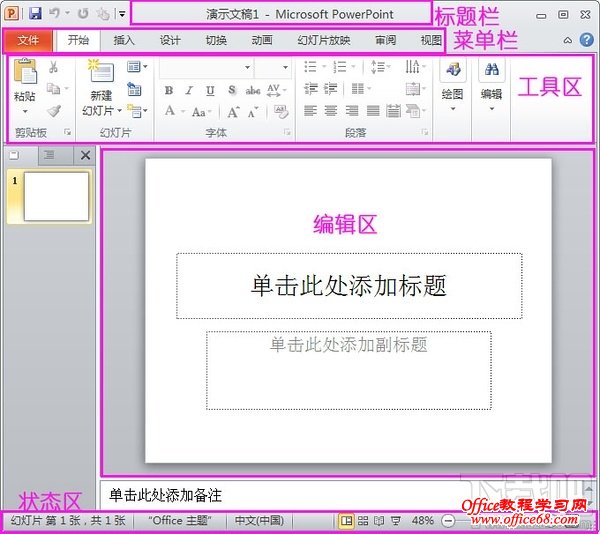The height and width of the screenshot is (534, 600).
Task: Select slide 1 thumbnail in panel
Action: pyautogui.click(x=56, y=196)
